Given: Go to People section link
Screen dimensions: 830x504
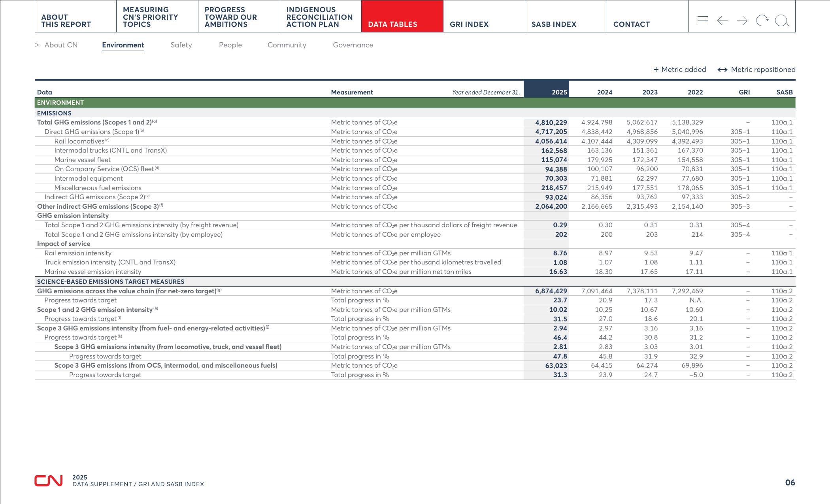Looking at the screenshot, I should 230,45.
